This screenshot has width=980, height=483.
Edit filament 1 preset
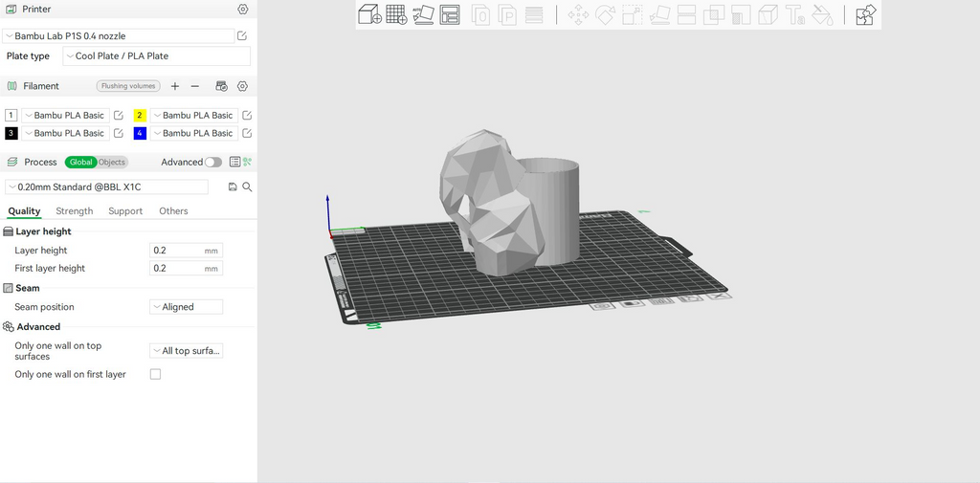point(118,116)
